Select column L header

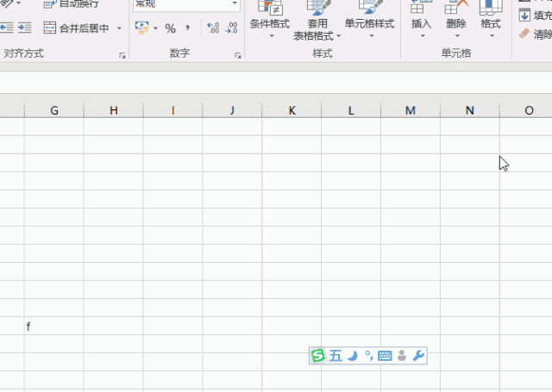(351, 110)
